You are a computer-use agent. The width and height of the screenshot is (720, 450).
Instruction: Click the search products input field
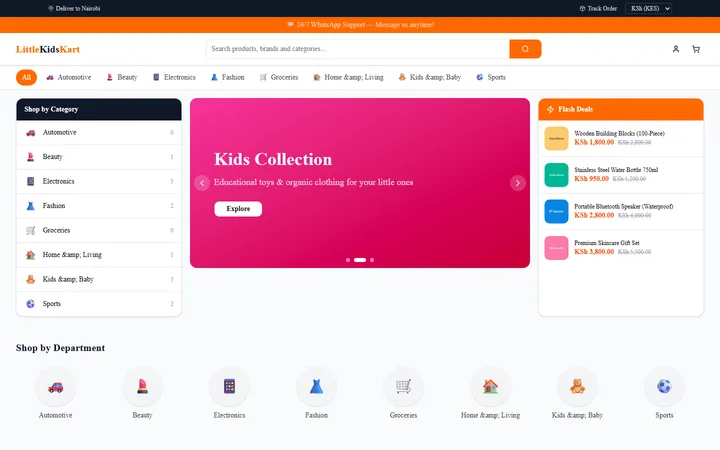358,49
